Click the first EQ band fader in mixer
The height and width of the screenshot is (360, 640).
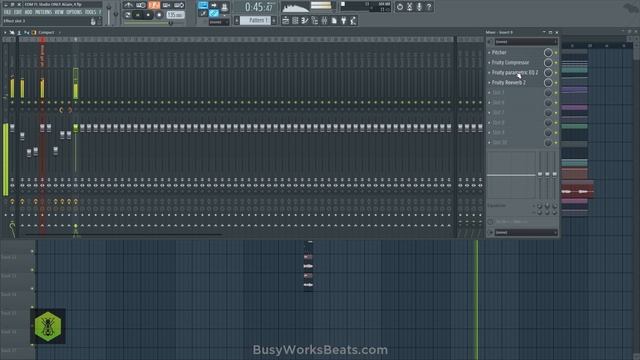click(540, 174)
